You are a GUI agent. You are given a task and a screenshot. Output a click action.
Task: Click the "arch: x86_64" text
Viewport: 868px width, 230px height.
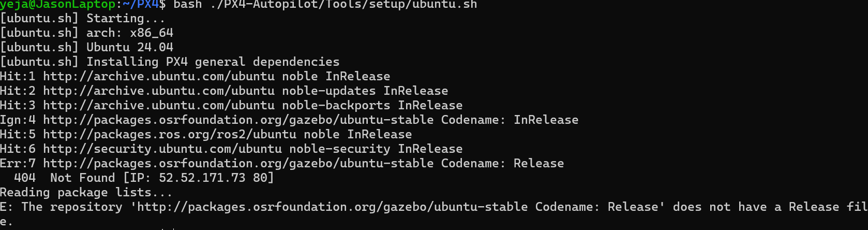[129, 33]
